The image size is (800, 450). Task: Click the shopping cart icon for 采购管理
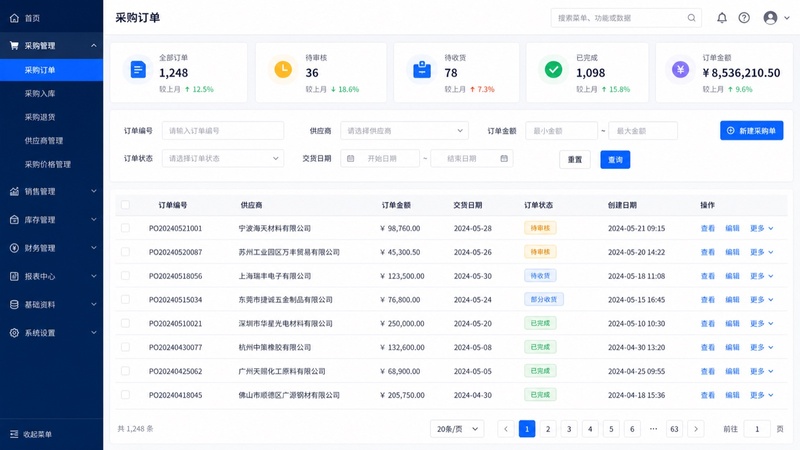(14, 46)
